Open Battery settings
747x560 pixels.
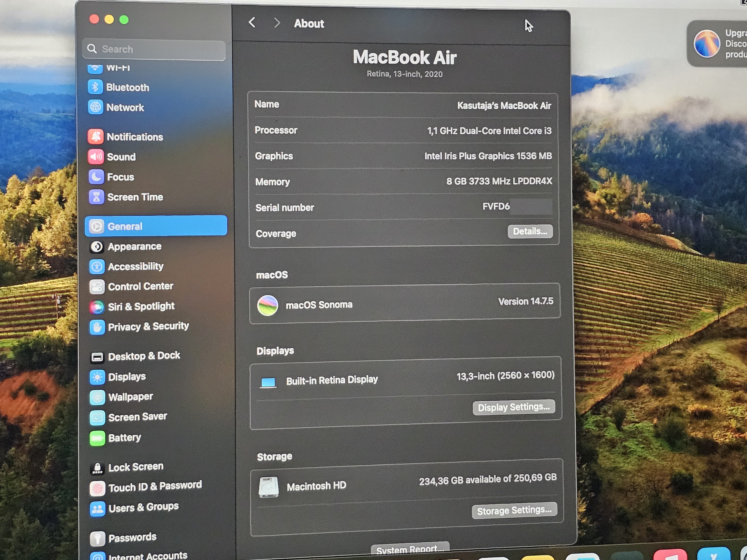point(115,438)
